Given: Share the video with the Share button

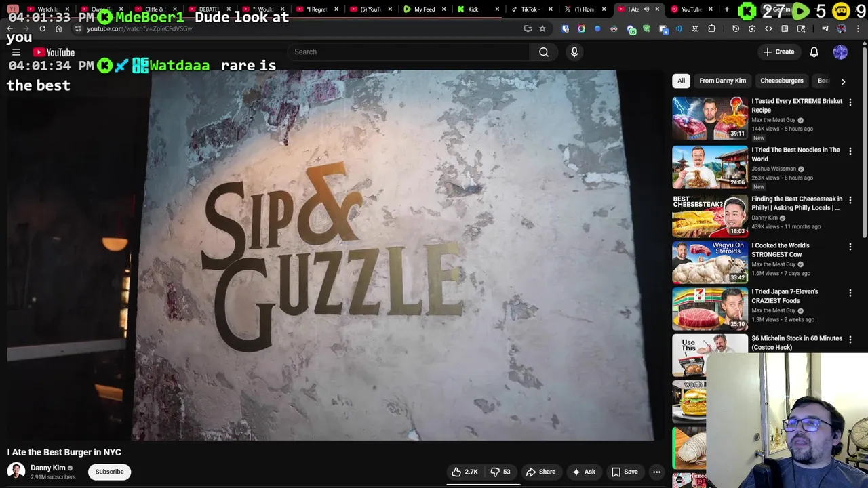Looking at the screenshot, I should point(540,472).
